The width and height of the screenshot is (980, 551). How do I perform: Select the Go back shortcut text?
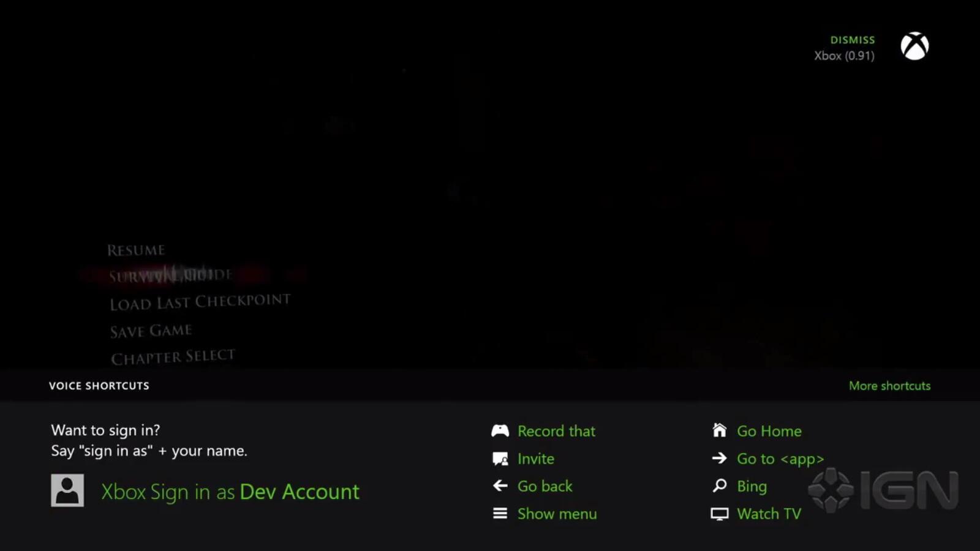click(545, 486)
